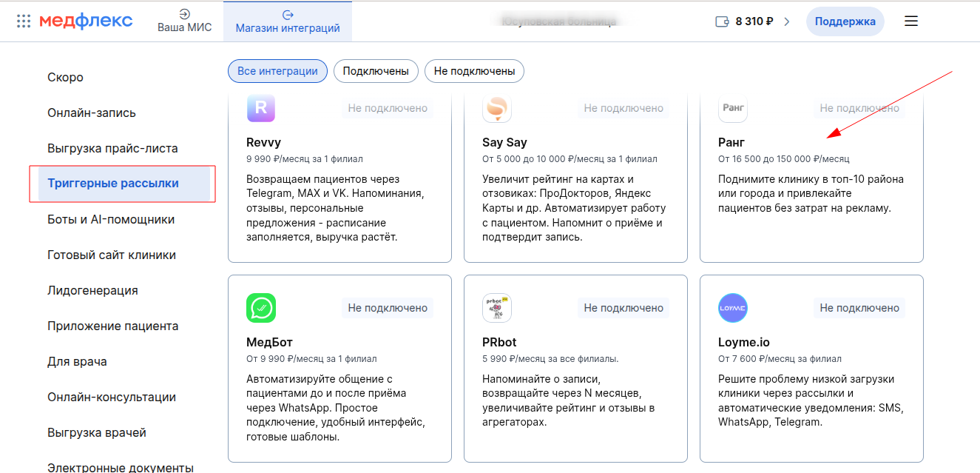Click the Revvy purple logo icon

click(x=261, y=108)
